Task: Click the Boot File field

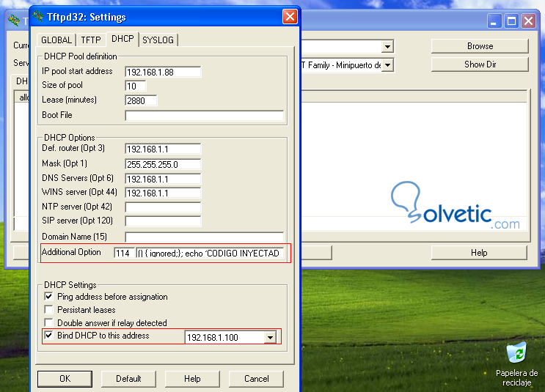Action: point(205,116)
